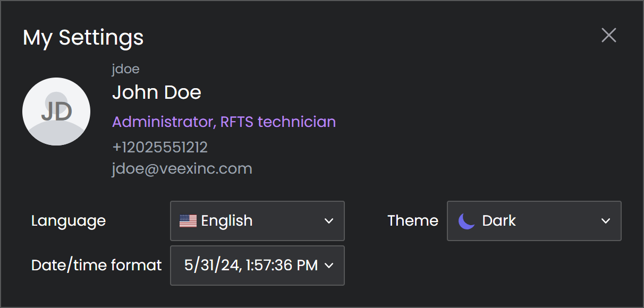This screenshot has width=644, height=308.
Task: Click the US flag icon
Action: click(x=188, y=221)
